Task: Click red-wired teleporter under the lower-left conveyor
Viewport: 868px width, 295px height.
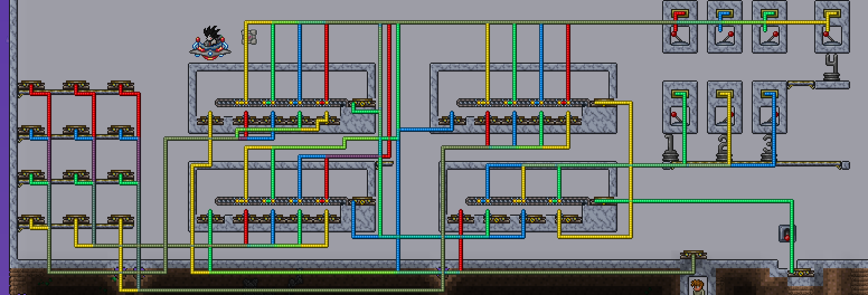Action: coord(246,220)
